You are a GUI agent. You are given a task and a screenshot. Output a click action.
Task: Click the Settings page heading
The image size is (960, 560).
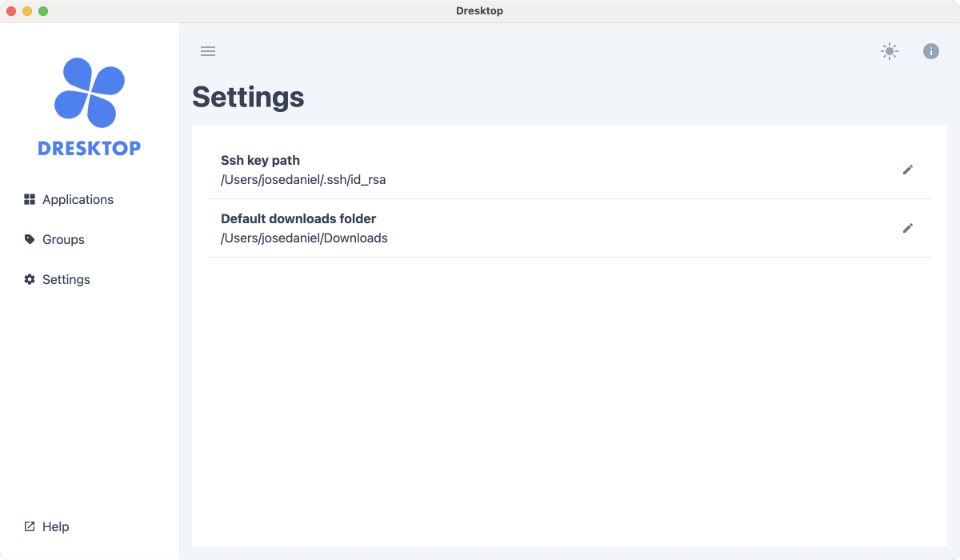[x=248, y=97]
